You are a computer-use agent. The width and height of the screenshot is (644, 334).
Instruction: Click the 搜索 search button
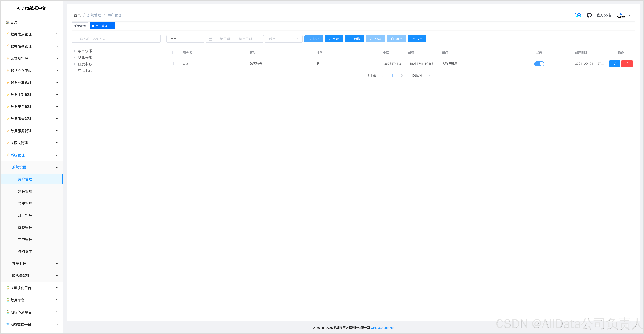click(313, 39)
